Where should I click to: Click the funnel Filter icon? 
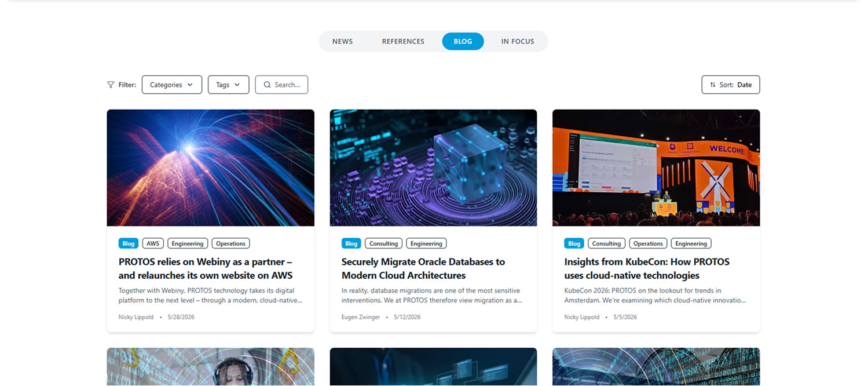(x=111, y=85)
